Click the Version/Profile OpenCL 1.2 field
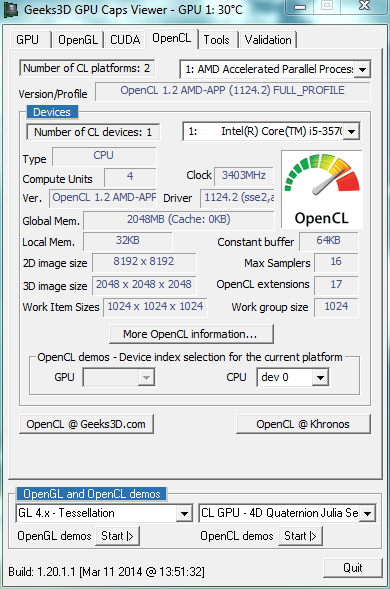390x589 pixels. coord(233,91)
